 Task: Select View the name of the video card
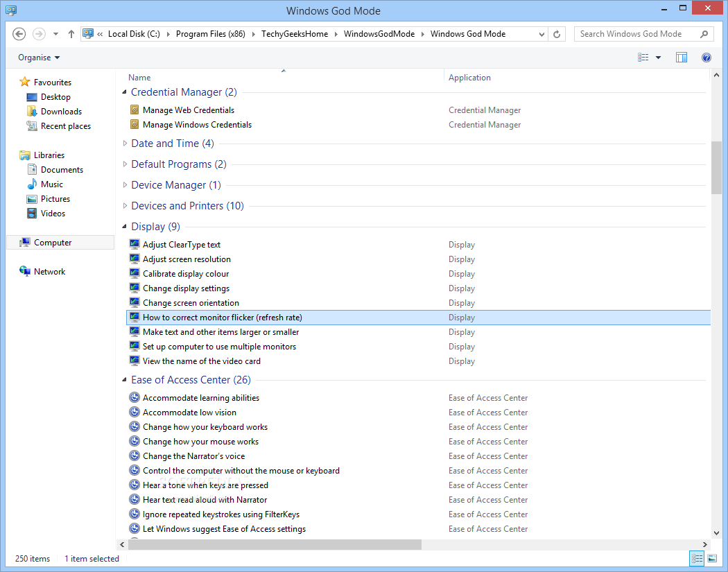point(202,361)
